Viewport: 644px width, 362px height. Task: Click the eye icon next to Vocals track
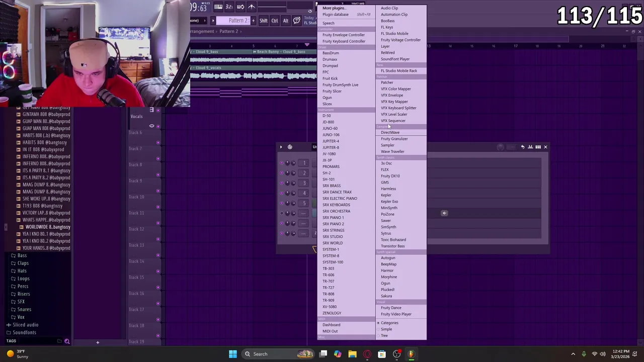coord(151,126)
